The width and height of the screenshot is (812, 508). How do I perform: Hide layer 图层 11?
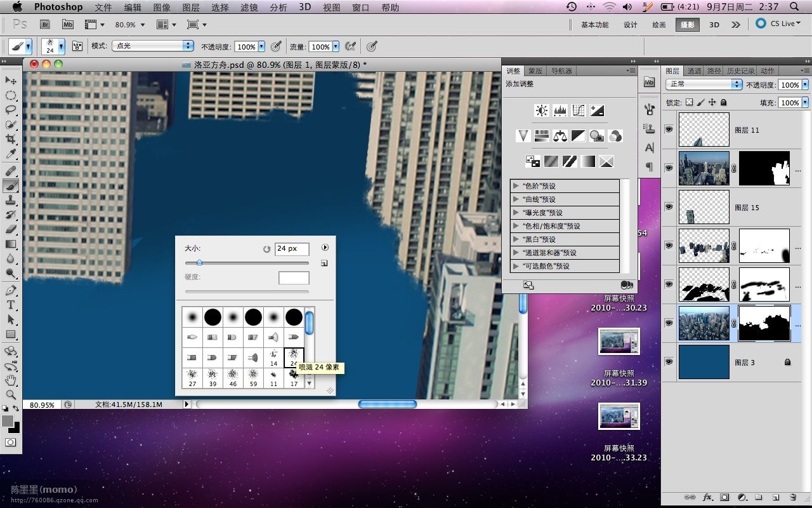pos(669,129)
